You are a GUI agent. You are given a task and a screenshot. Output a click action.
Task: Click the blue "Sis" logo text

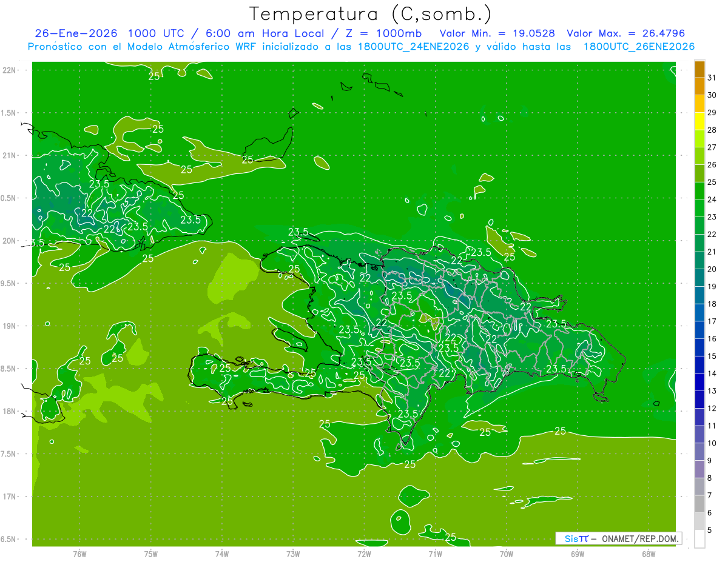pyautogui.click(x=571, y=538)
